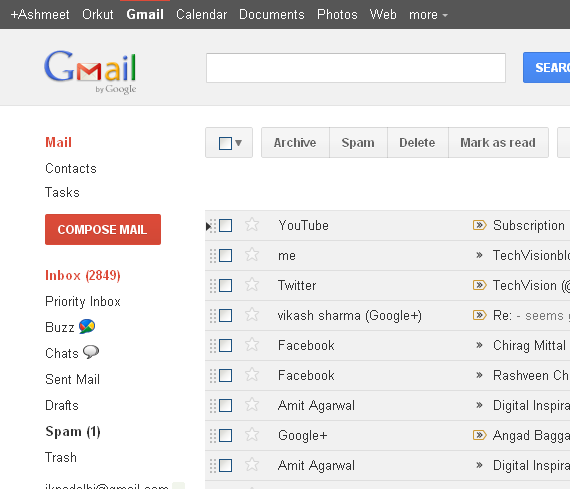Click Mark as read button
The image size is (570, 489).
(x=498, y=143)
